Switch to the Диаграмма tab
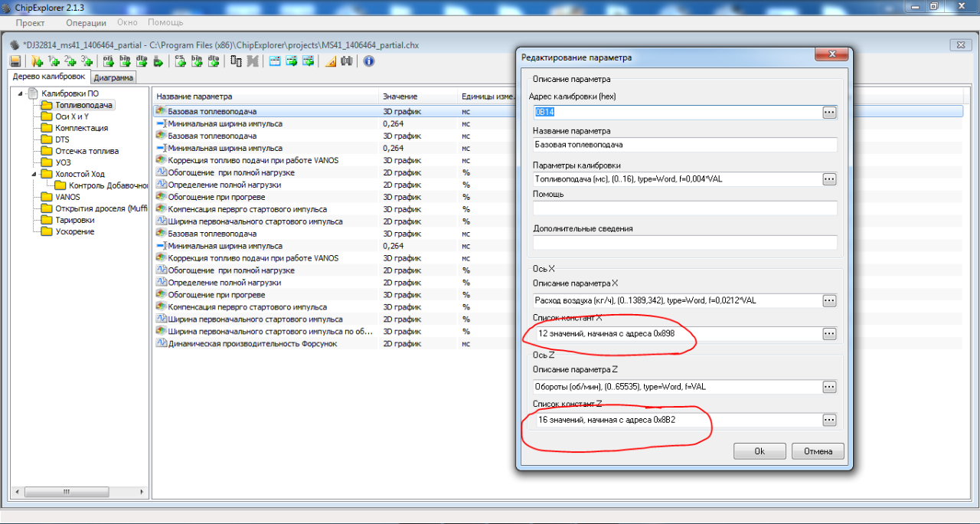 click(x=114, y=77)
